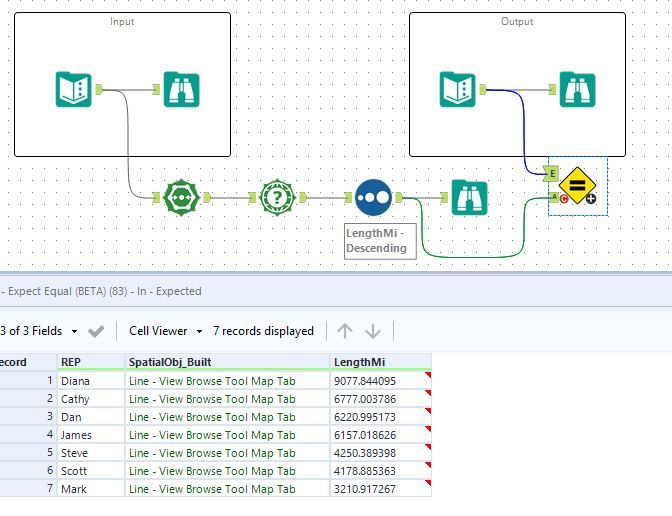Select the 9077.844095 LengthMi value

pyautogui.click(x=381, y=381)
